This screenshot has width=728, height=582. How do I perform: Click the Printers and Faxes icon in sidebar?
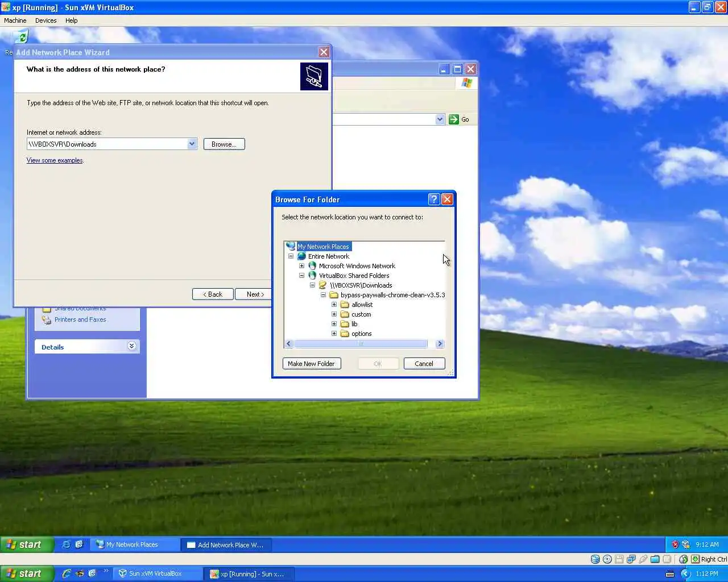[x=47, y=319]
